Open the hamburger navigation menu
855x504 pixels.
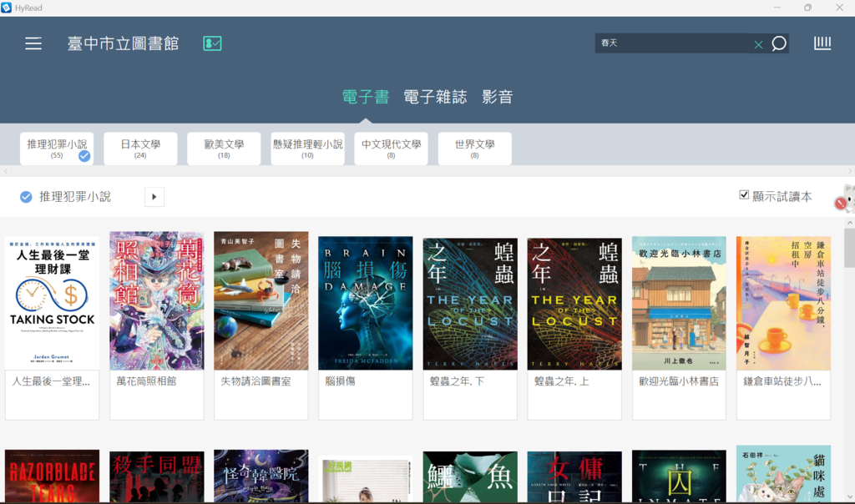click(x=33, y=43)
